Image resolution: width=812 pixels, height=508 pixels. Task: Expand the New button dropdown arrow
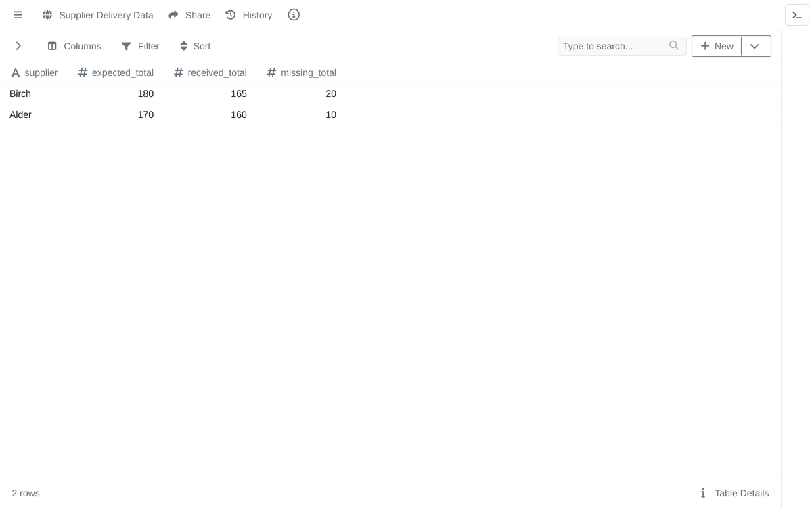(x=756, y=46)
